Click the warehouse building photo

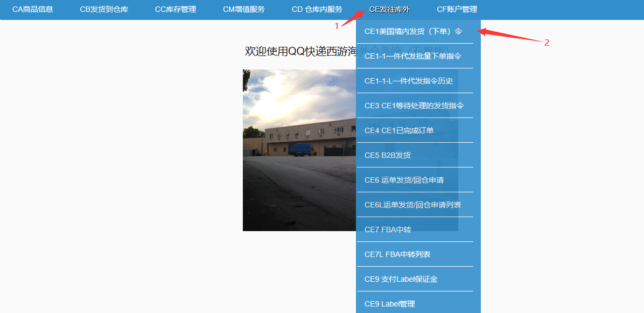(299, 150)
